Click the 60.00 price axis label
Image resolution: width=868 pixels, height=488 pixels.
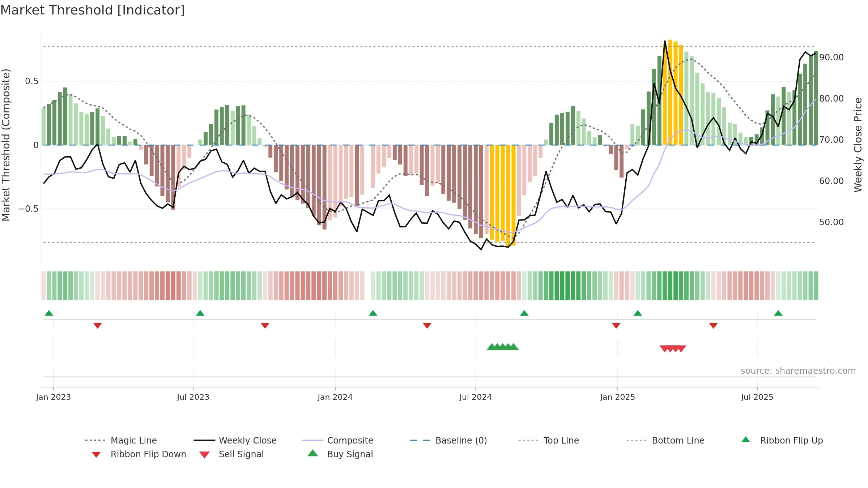(831, 181)
